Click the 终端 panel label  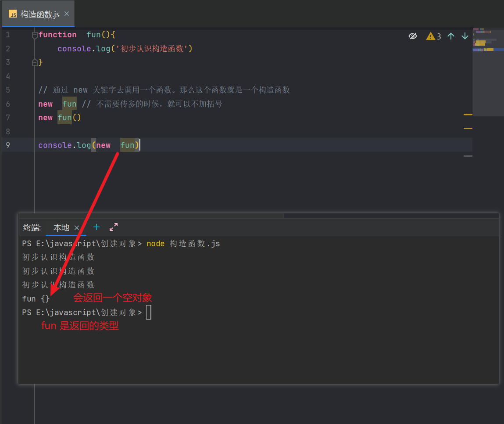click(32, 228)
